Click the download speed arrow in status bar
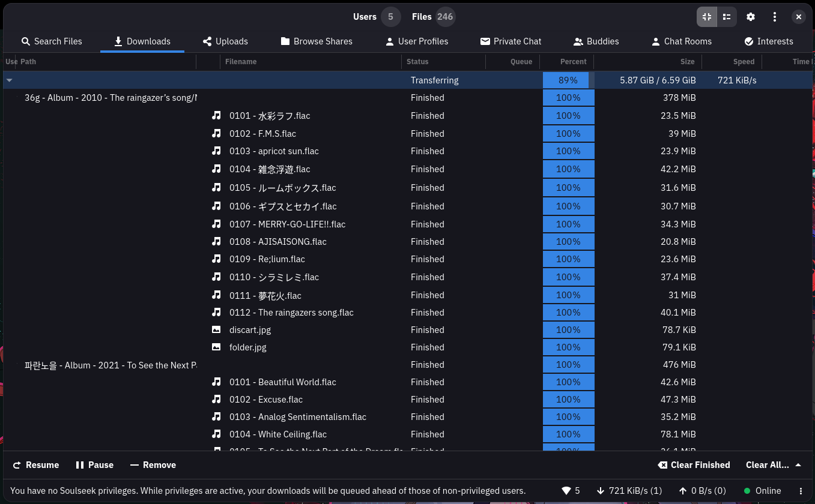 point(601,491)
